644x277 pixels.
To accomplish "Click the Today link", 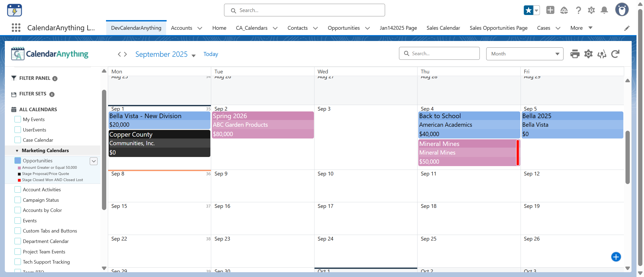I will click(211, 54).
